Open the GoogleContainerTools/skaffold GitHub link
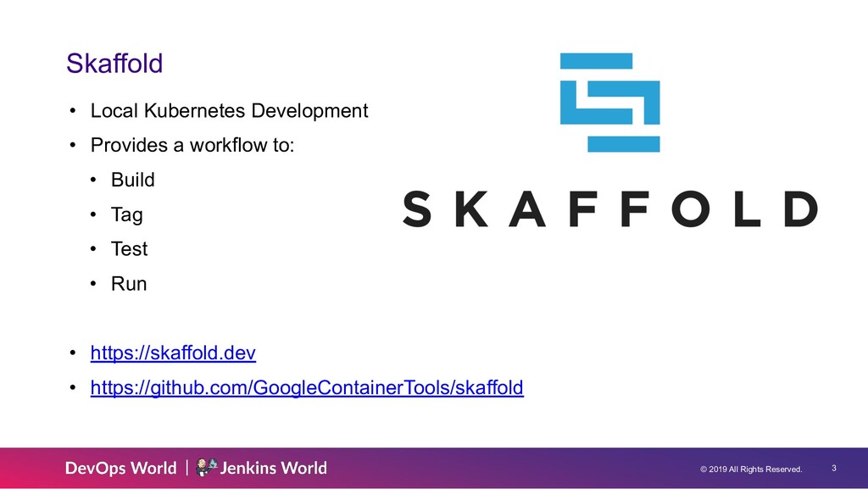The image size is (868, 489). coord(307,387)
